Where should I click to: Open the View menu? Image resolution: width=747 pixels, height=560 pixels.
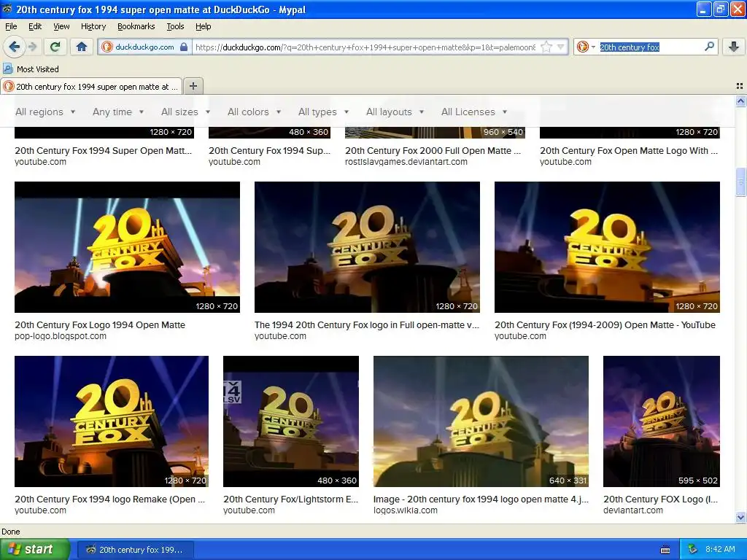(61, 26)
